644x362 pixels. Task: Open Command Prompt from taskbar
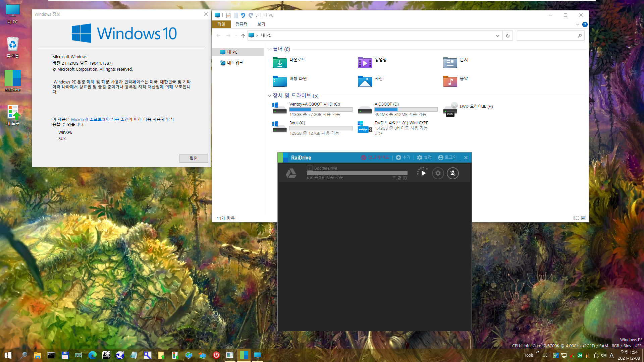point(51,355)
